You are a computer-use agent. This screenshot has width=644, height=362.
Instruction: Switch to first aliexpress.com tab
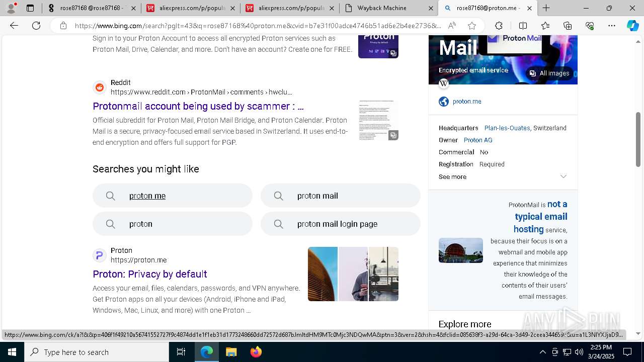[190, 8]
